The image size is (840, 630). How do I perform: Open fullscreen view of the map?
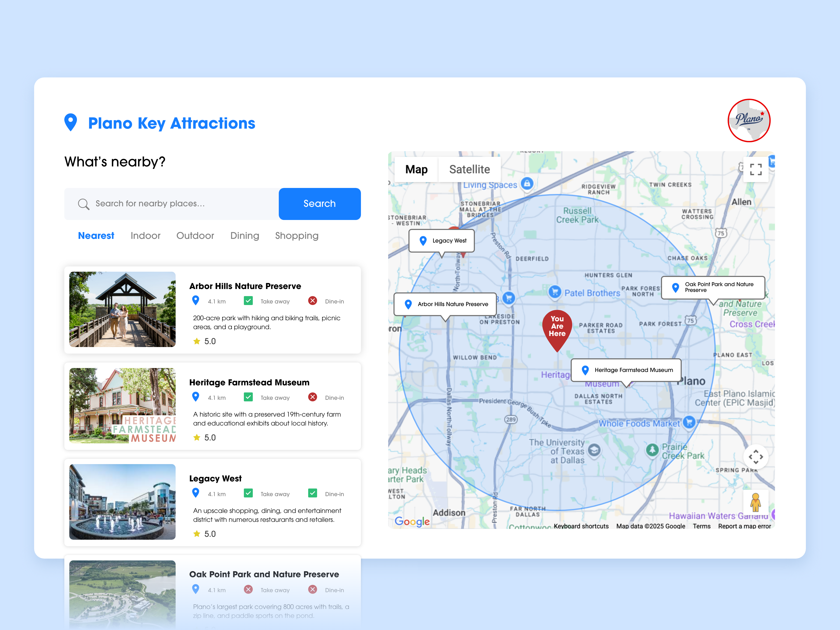click(x=755, y=170)
